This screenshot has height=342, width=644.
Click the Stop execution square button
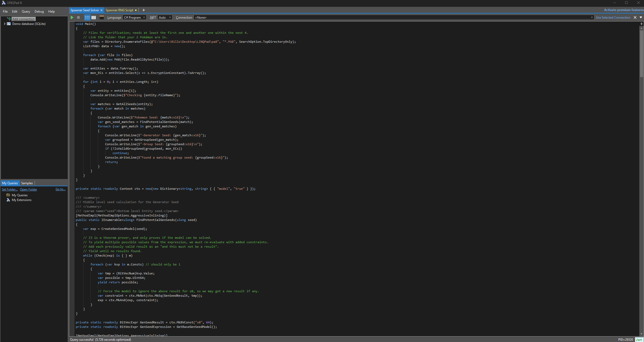[x=78, y=18]
